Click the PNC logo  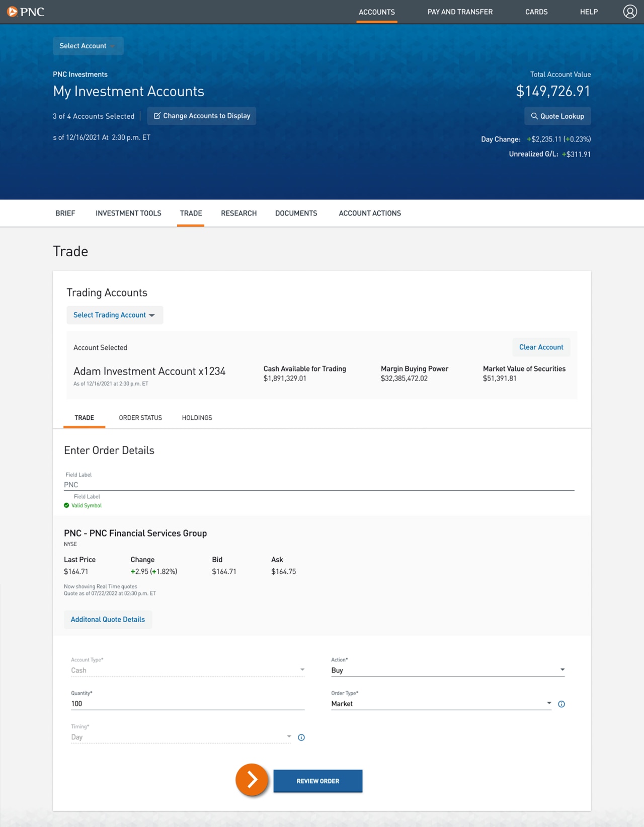[26, 12]
